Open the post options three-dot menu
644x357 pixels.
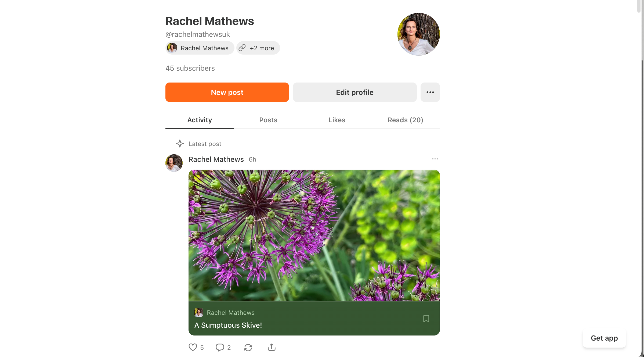pos(435,159)
